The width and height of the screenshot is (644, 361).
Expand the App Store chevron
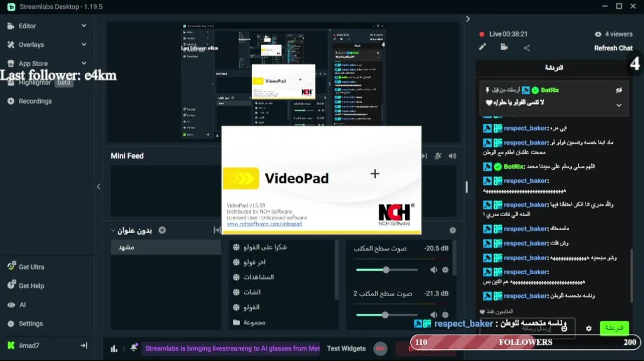point(84,63)
